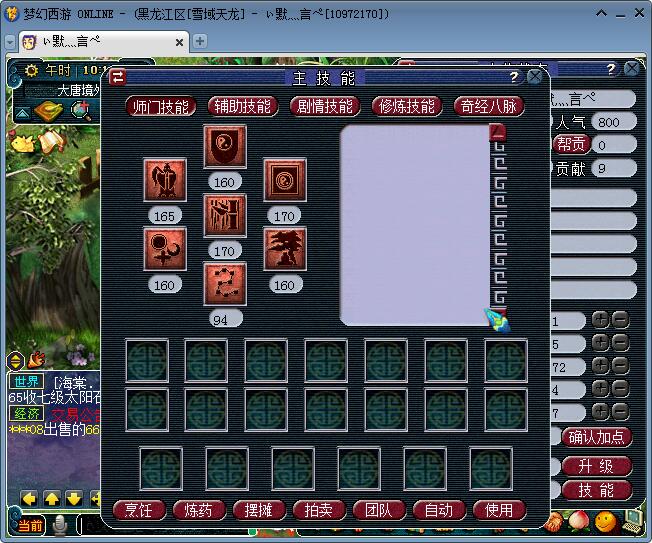The image size is (652, 543).
Task: Click the 摆摊 stall button
Action: click(259, 510)
